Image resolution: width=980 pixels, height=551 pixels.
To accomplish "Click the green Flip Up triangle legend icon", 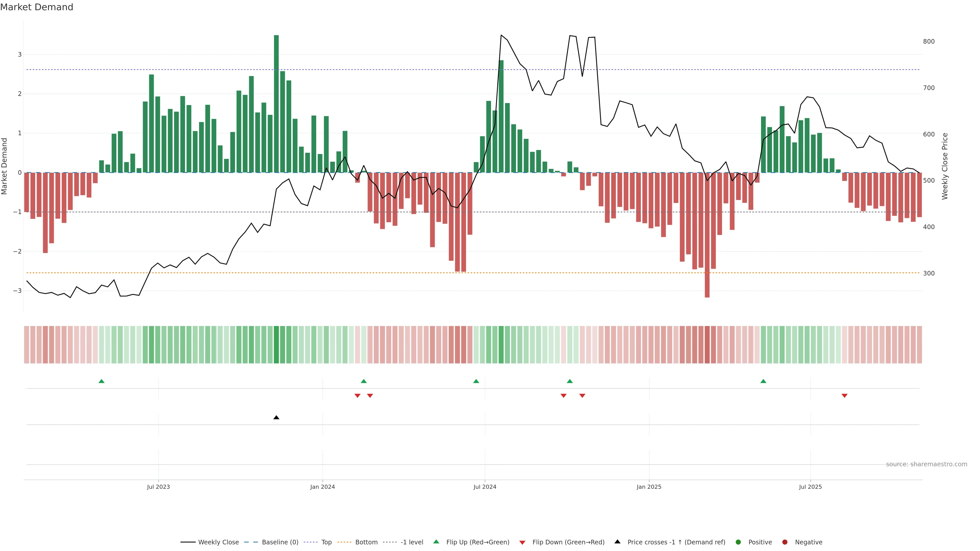I will [436, 542].
